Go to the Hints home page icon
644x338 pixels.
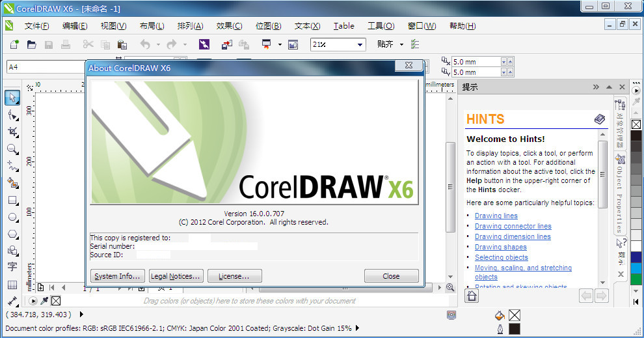(x=472, y=296)
